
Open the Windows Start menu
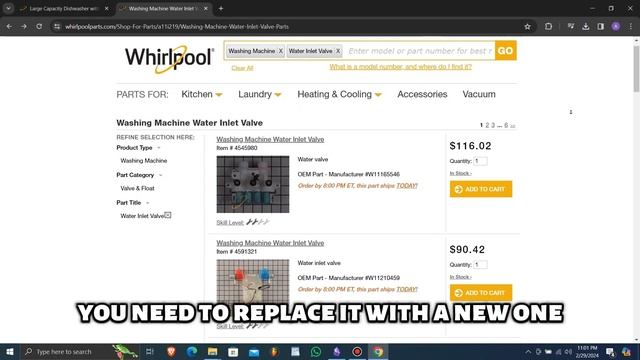pos(10,351)
